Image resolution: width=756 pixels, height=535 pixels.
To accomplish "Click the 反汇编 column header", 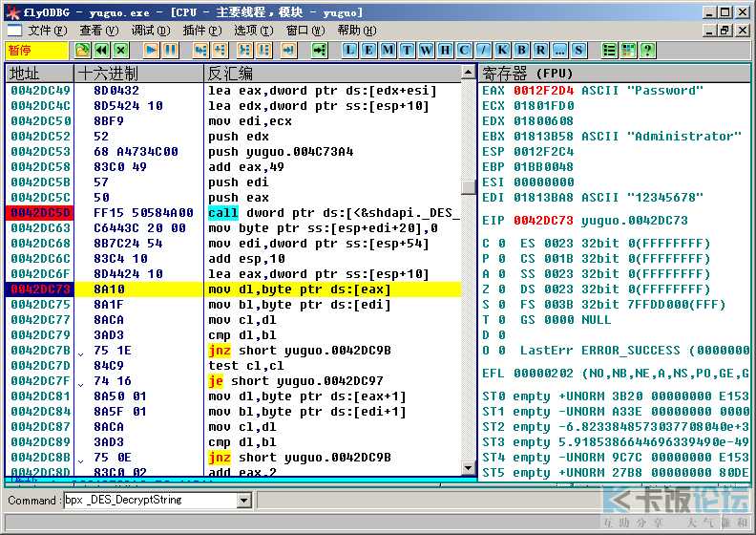I will (x=332, y=74).
